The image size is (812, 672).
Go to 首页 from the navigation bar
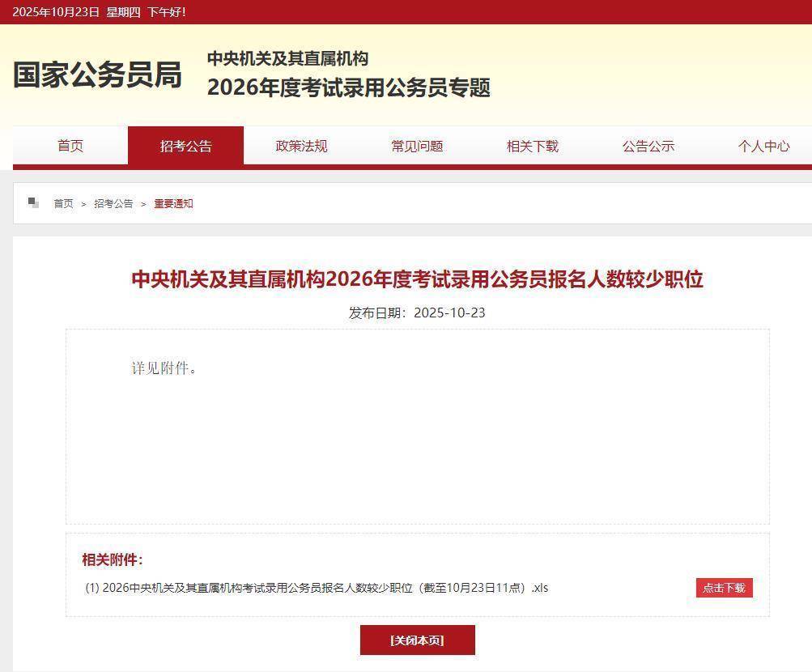click(70, 146)
